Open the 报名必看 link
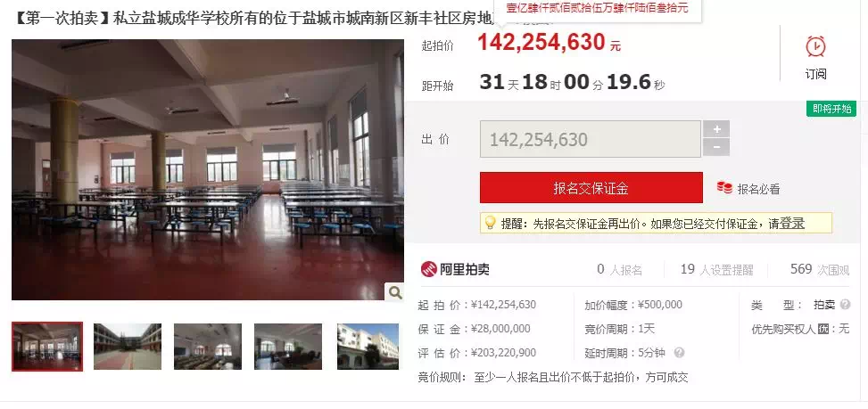Viewport: 868px width, 409px height. 758,189
